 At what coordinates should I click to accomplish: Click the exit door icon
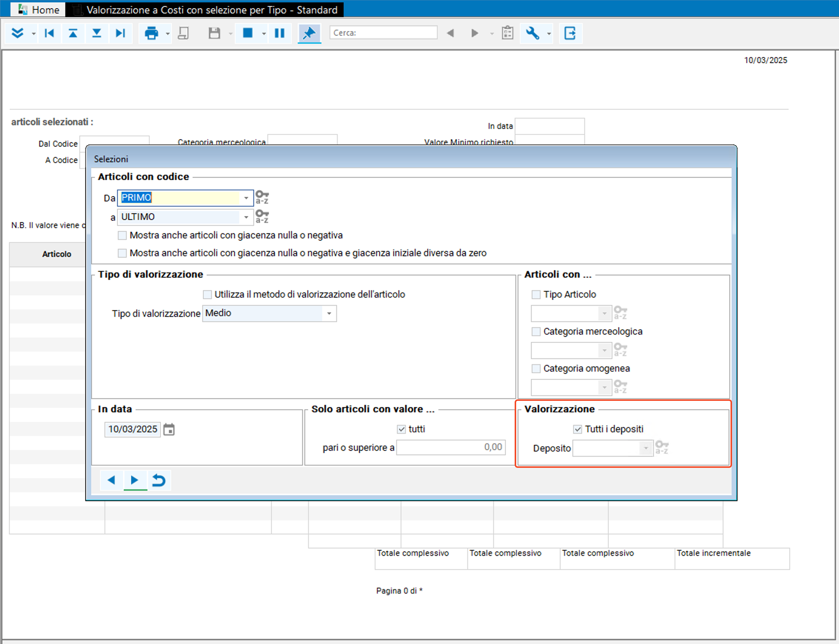(570, 33)
